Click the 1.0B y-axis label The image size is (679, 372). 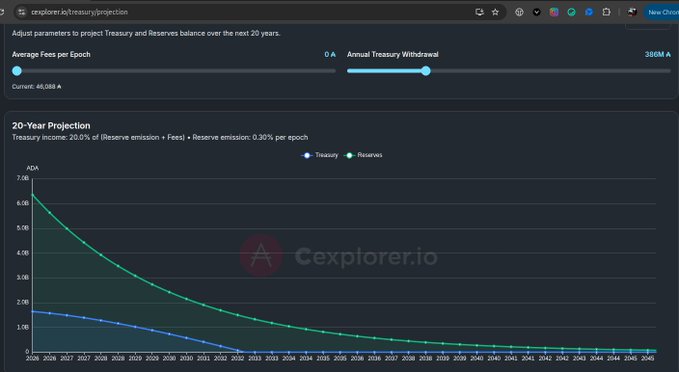[x=23, y=327]
